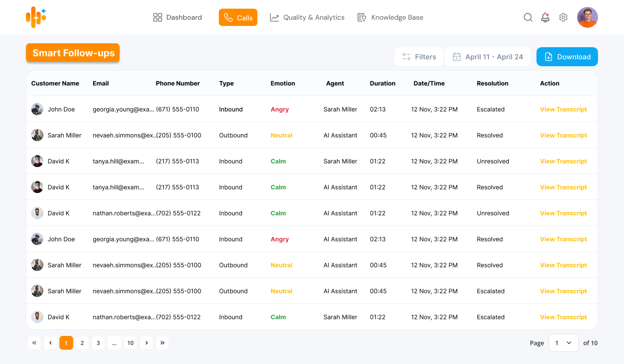Go to next page with single arrow
The width and height of the screenshot is (624, 364).
tap(146, 343)
